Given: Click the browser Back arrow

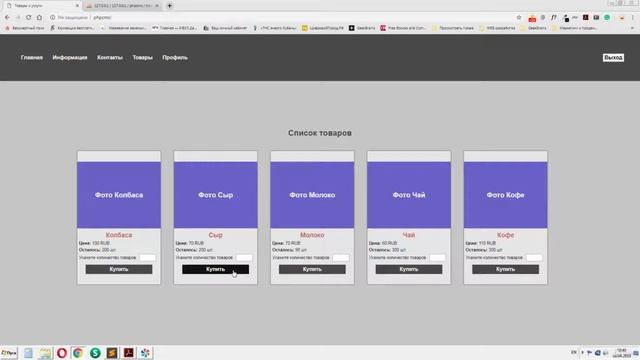Looking at the screenshot, I should click(x=7, y=18).
